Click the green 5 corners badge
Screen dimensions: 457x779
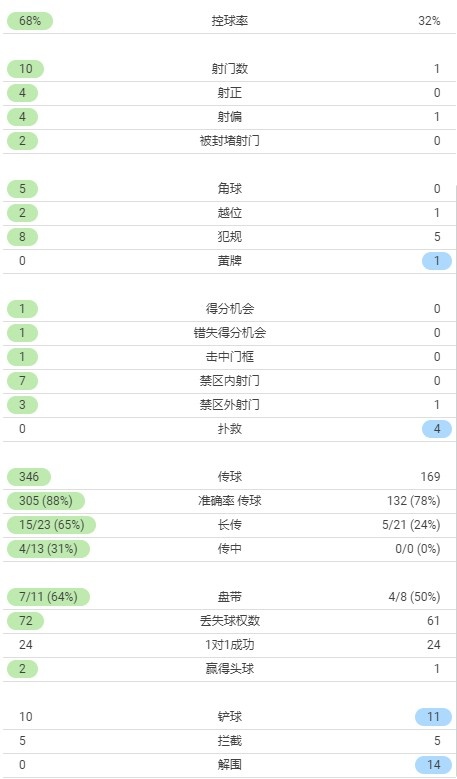(x=22, y=189)
